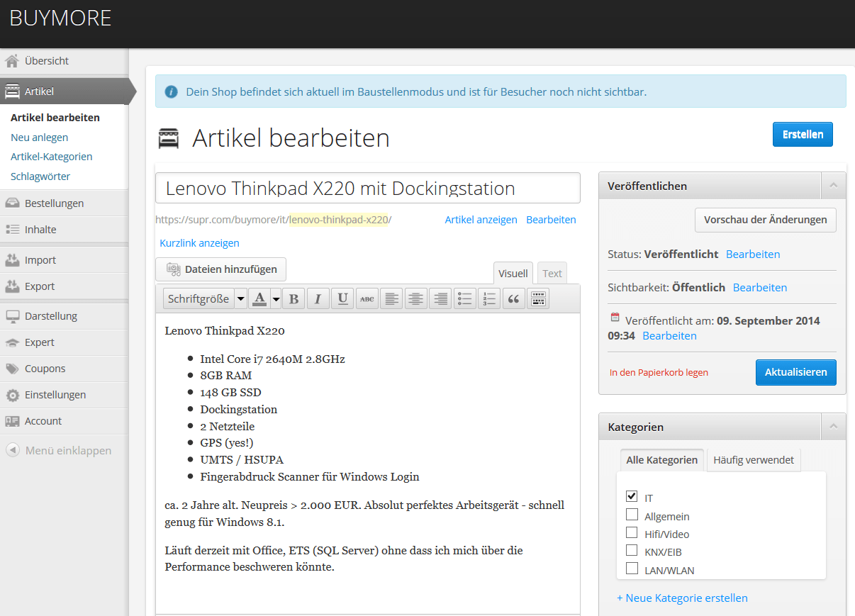Screen dimensions: 855x616
Task: Select the Häufig verwendet tab
Action: point(754,460)
